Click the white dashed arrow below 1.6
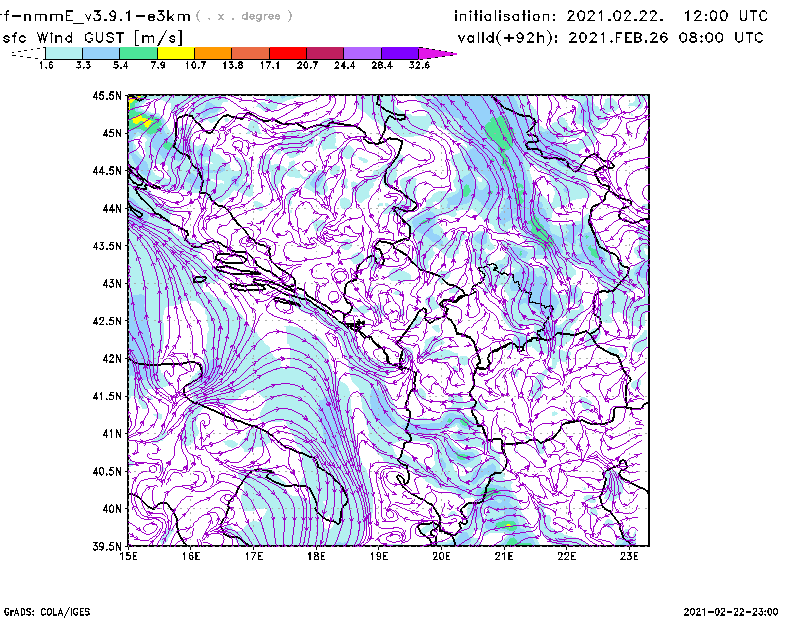This screenshot has width=800, height=618. [28, 53]
